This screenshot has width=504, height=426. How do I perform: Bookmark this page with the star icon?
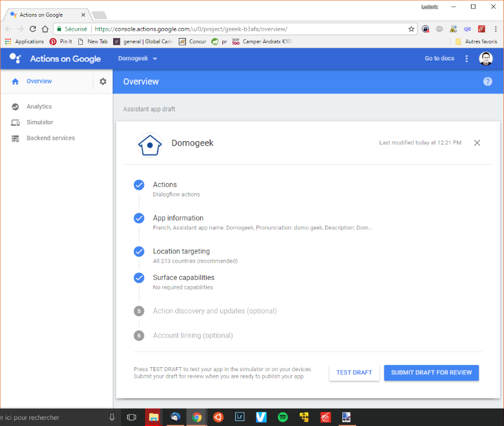pos(411,29)
